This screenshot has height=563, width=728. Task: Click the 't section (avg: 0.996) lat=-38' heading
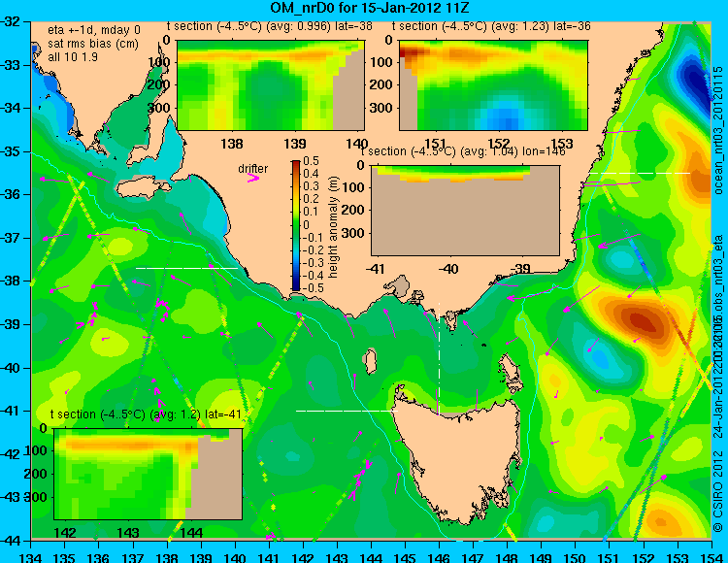click(269, 26)
